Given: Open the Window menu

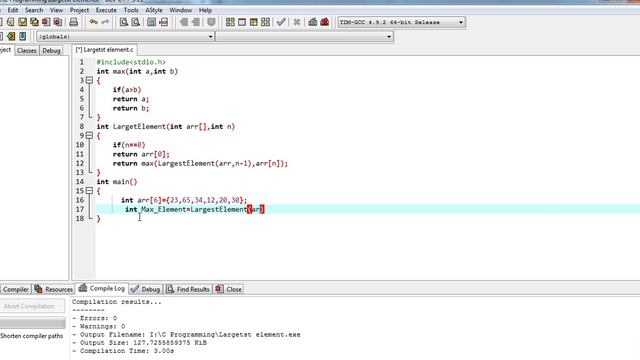Looking at the screenshot, I should (x=180, y=10).
